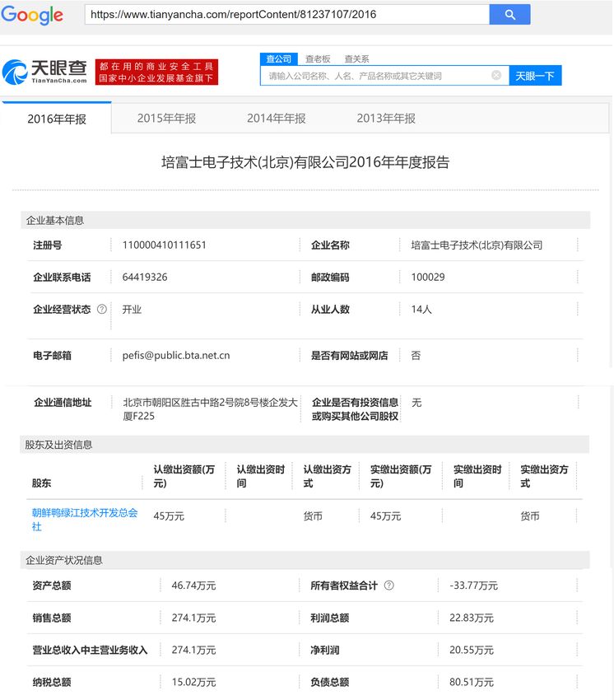
Task: Open the 2015年年报 tab
Action: pyautogui.click(x=166, y=119)
